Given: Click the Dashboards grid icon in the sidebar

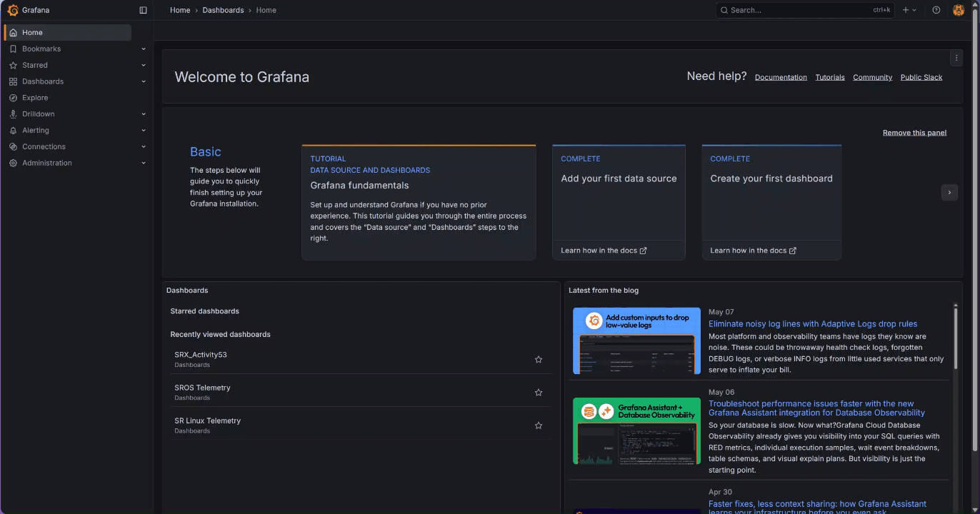Looking at the screenshot, I should tap(14, 81).
